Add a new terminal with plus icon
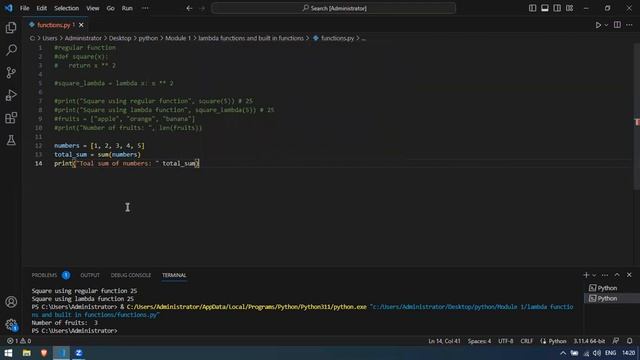This screenshot has height=360, width=640. (x=586, y=275)
